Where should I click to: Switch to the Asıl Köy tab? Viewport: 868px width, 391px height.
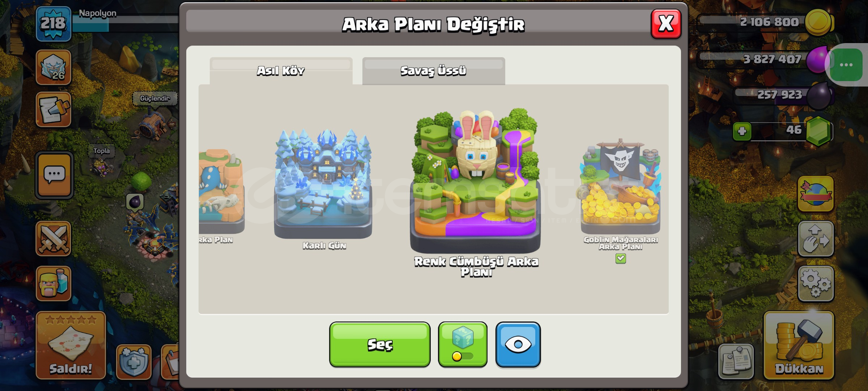click(281, 71)
